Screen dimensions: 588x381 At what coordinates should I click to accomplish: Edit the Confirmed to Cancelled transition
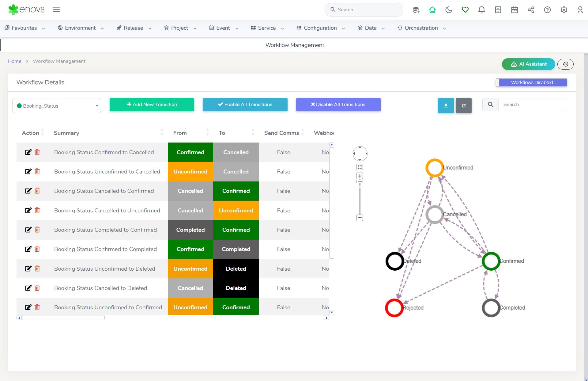pos(28,152)
